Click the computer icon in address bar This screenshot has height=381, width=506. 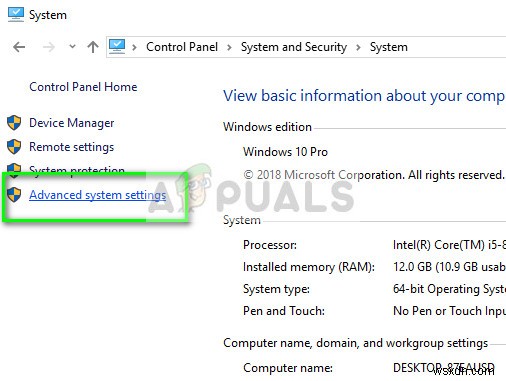point(117,47)
